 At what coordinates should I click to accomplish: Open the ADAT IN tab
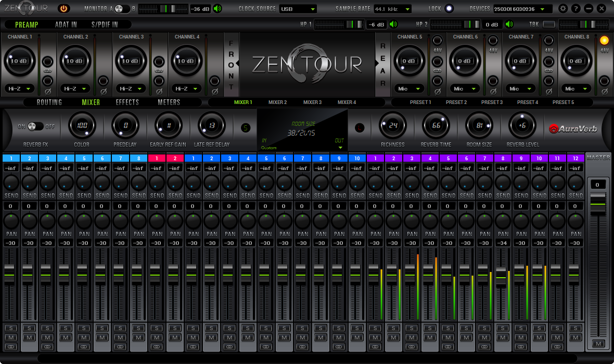(x=66, y=24)
